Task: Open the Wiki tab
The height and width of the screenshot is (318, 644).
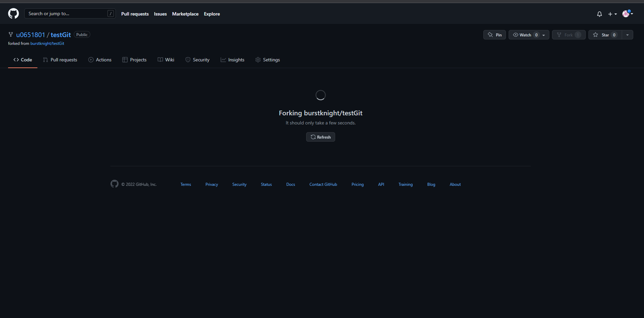Action: coord(166,60)
